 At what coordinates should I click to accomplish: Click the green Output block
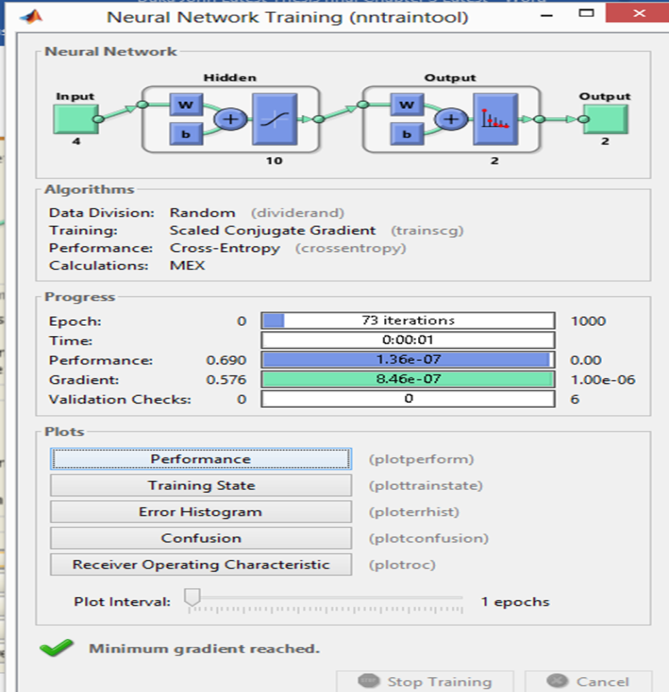(605, 119)
